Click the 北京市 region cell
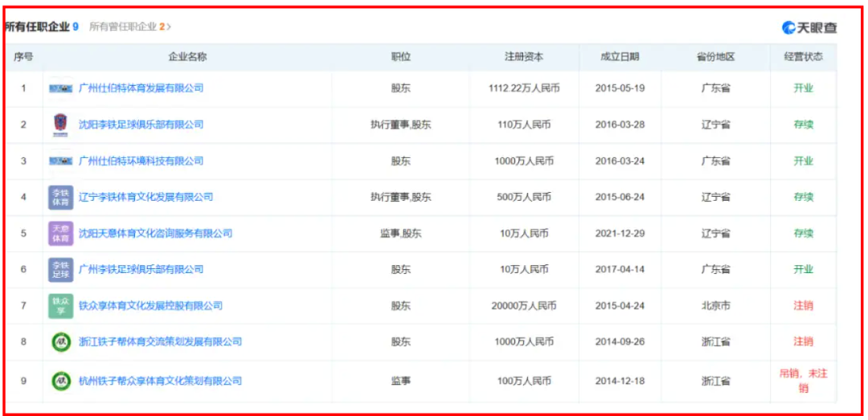The height and width of the screenshot is (420, 868). click(716, 306)
